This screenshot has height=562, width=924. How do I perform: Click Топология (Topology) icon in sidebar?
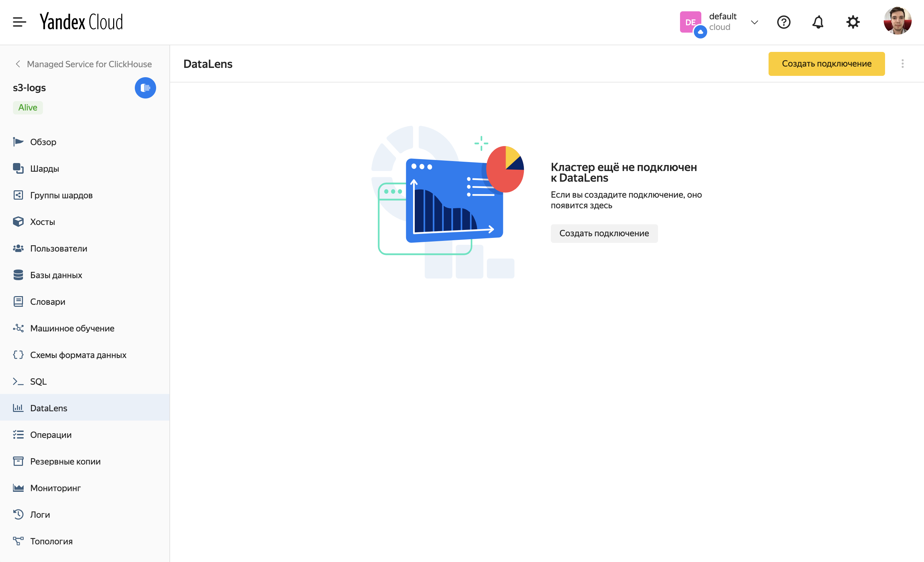click(19, 541)
